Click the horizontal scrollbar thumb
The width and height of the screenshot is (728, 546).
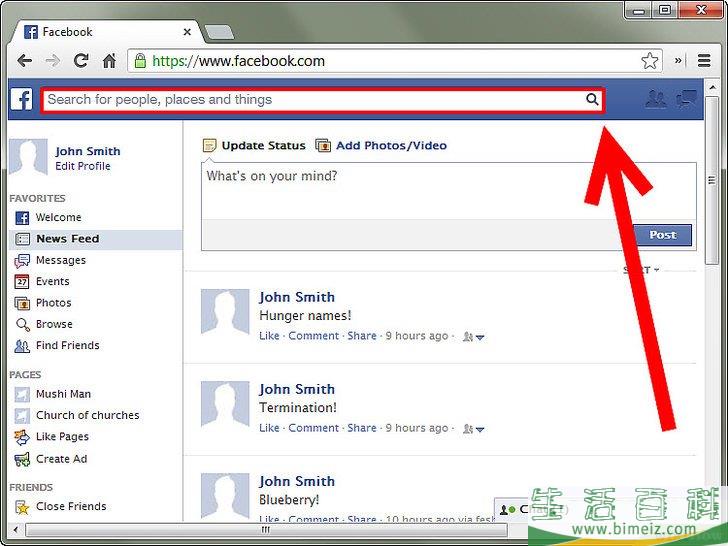[x=266, y=530]
